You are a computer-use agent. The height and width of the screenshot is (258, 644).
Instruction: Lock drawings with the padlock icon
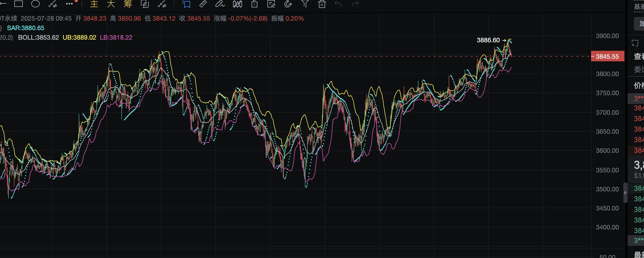pyautogui.click(x=254, y=4)
